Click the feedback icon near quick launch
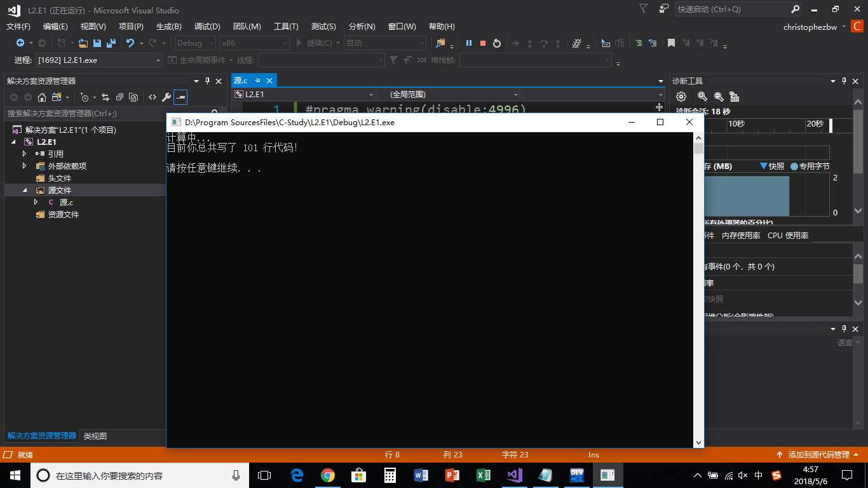Screen dimensions: 868x488 (x=664, y=9)
